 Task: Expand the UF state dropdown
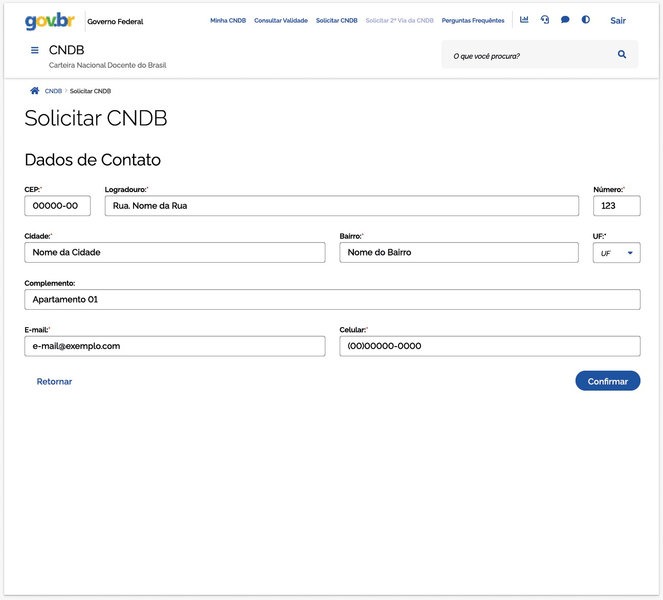pyautogui.click(x=616, y=253)
